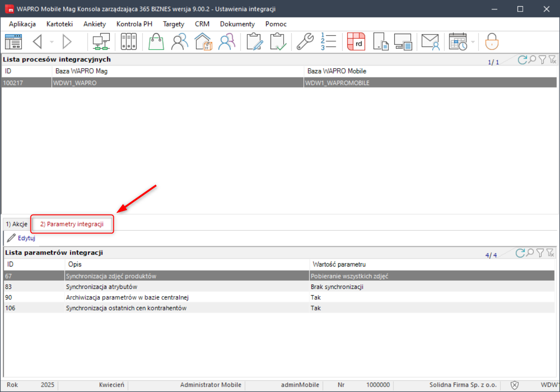560x392 pixels.
Task: Open the Kartoteki menu
Action: point(60,24)
